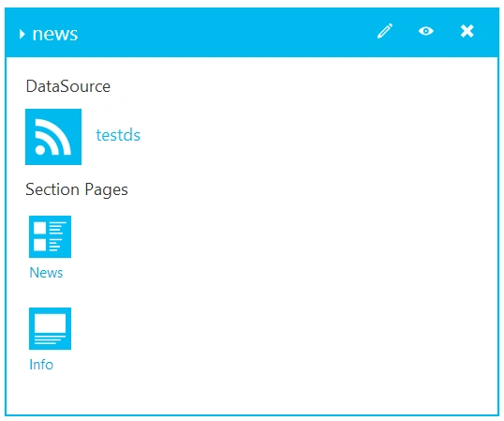This screenshot has height=421, width=504.
Task: Click the News page label
Action: coord(46,273)
